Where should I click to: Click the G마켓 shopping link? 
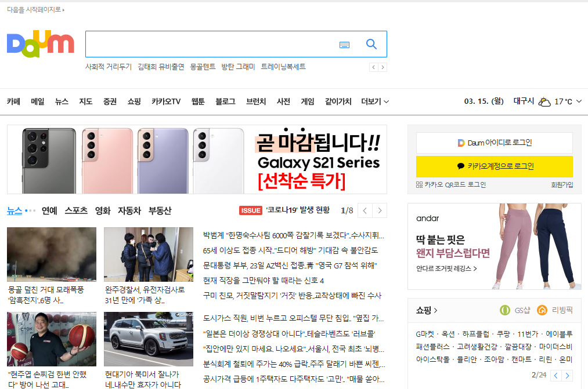424,334
